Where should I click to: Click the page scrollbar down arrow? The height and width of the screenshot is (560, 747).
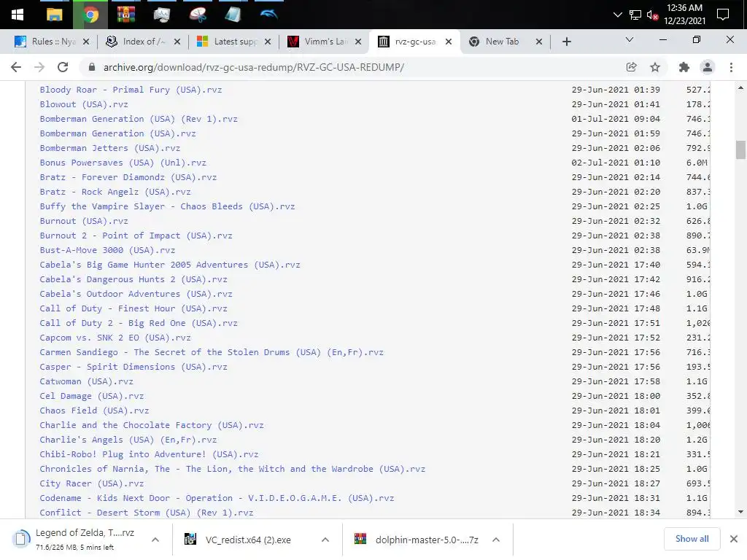pyautogui.click(x=740, y=513)
